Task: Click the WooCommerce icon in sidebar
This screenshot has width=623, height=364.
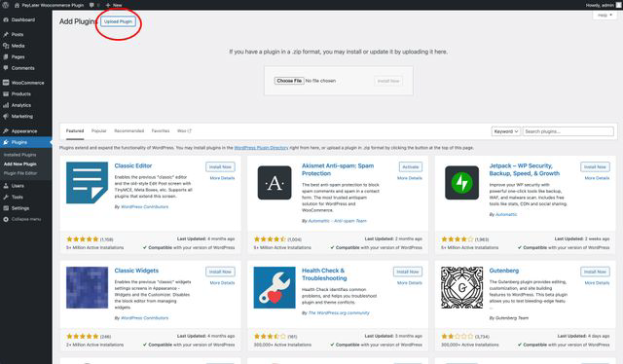Action: [6, 83]
